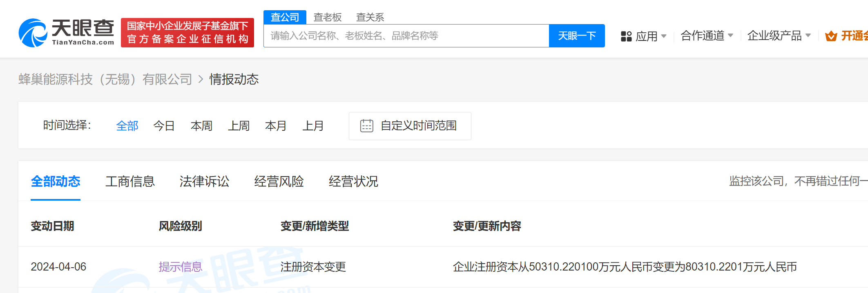Choose the 上月 time filter
Screen dimensions: 868x293
[x=313, y=126]
